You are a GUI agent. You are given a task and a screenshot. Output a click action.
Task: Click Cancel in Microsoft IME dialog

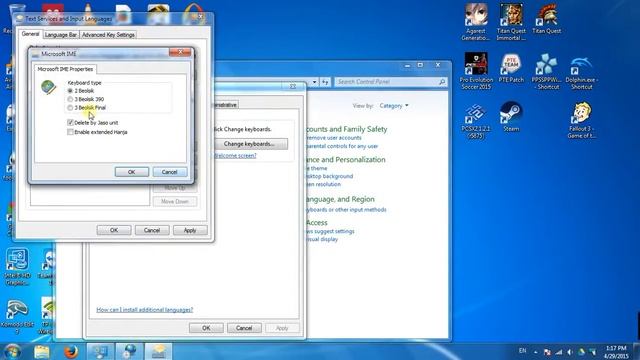pyautogui.click(x=169, y=172)
